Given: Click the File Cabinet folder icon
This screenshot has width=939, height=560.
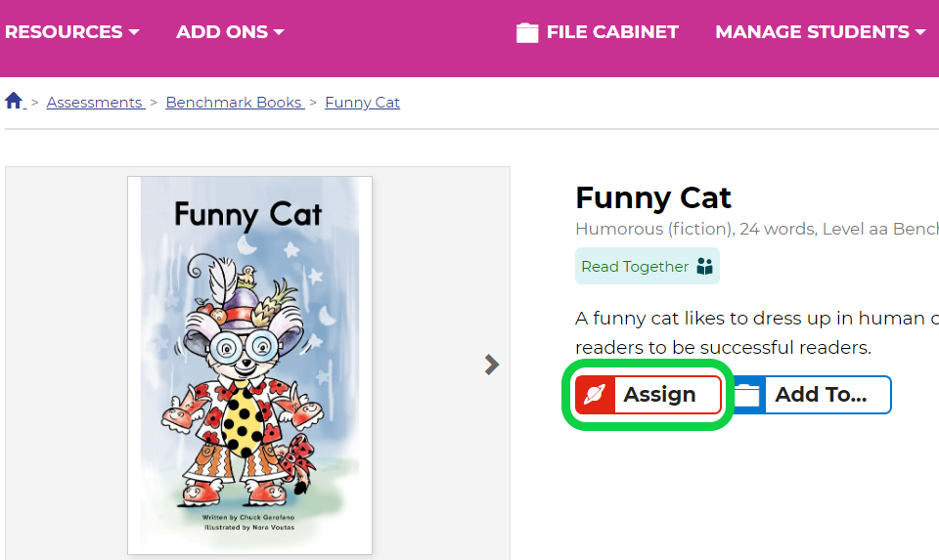Looking at the screenshot, I should click(x=527, y=32).
